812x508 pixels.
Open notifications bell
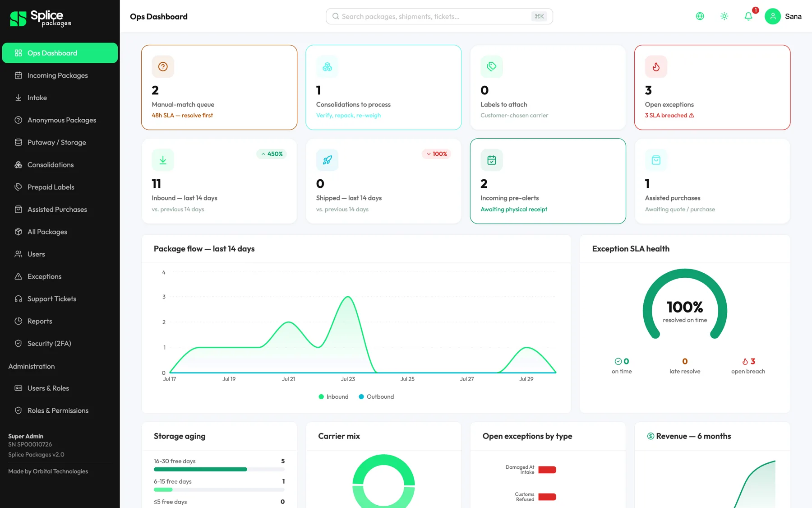click(748, 16)
